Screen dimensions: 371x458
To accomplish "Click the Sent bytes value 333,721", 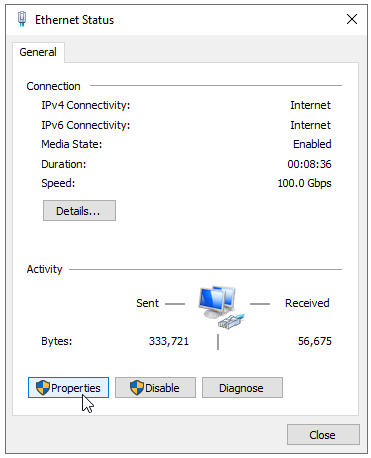I will click(x=169, y=341).
